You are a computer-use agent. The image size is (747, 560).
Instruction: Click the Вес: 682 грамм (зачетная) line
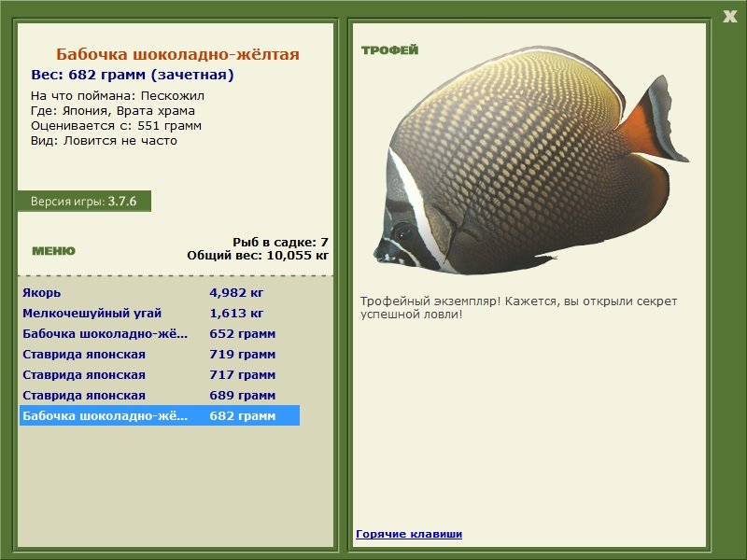(133, 75)
